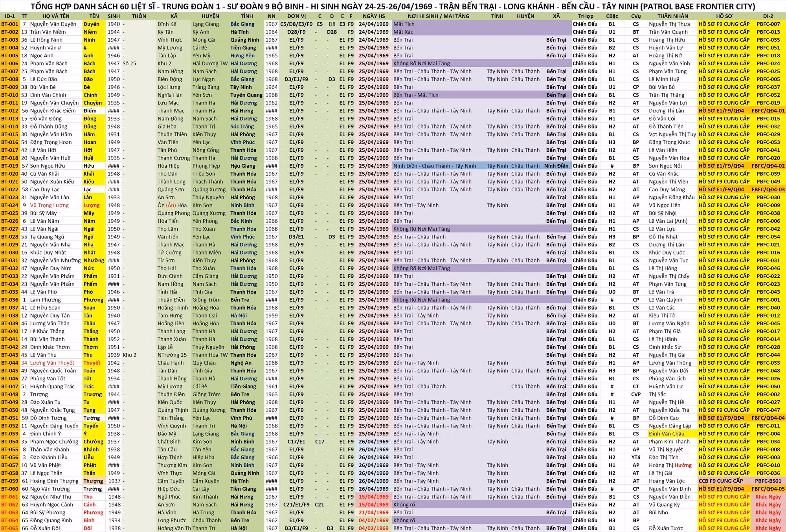
Task: Click the red name Lương Văn Thuyết
Action: pos(52,363)
